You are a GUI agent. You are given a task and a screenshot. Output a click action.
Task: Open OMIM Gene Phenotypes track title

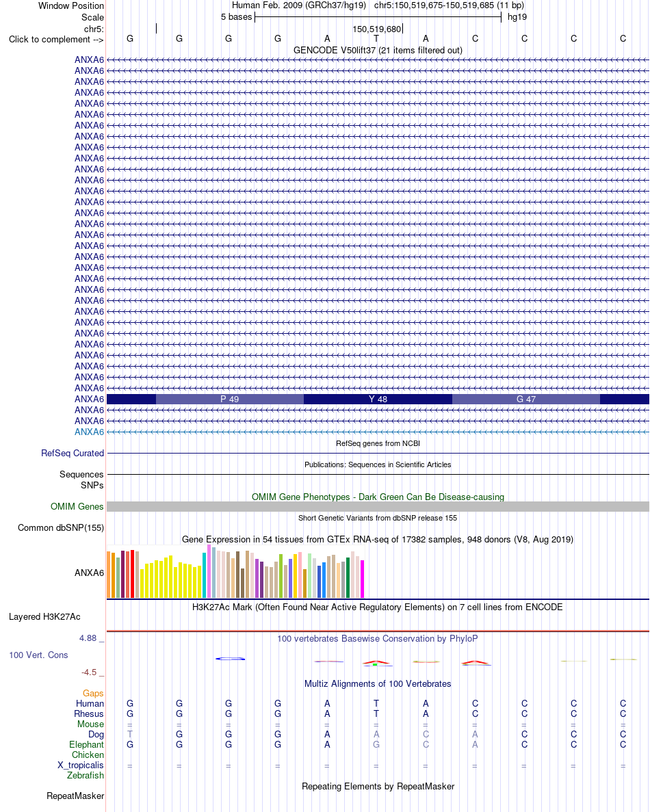click(378, 497)
